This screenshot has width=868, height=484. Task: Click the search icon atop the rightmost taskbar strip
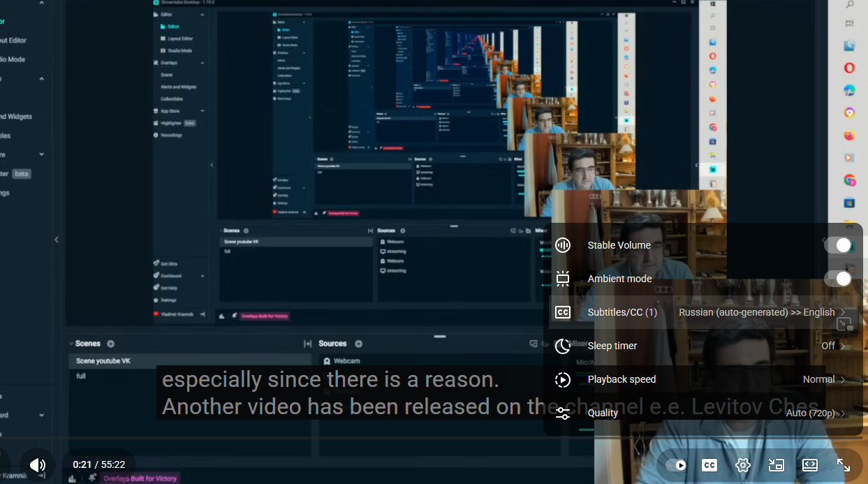pos(849,5)
